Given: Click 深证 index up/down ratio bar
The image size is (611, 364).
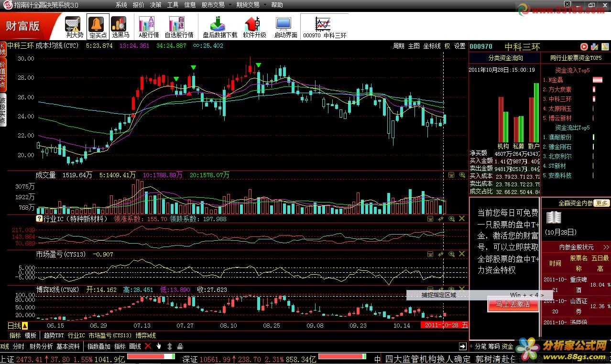Looking at the screenshot, I should pyautogui.click(x=342, y=357).
